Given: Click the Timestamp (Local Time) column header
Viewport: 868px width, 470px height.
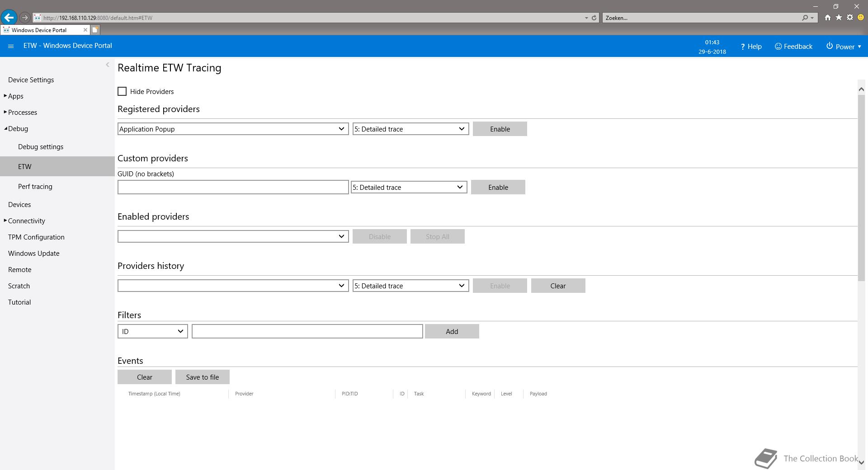Looking at the screenshot, I should [x=154, y=394].
